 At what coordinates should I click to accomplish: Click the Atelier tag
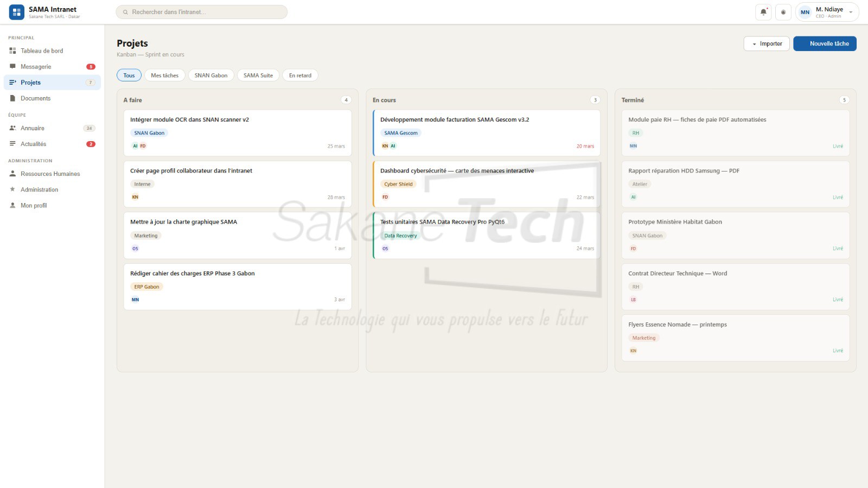coord(640,184)
